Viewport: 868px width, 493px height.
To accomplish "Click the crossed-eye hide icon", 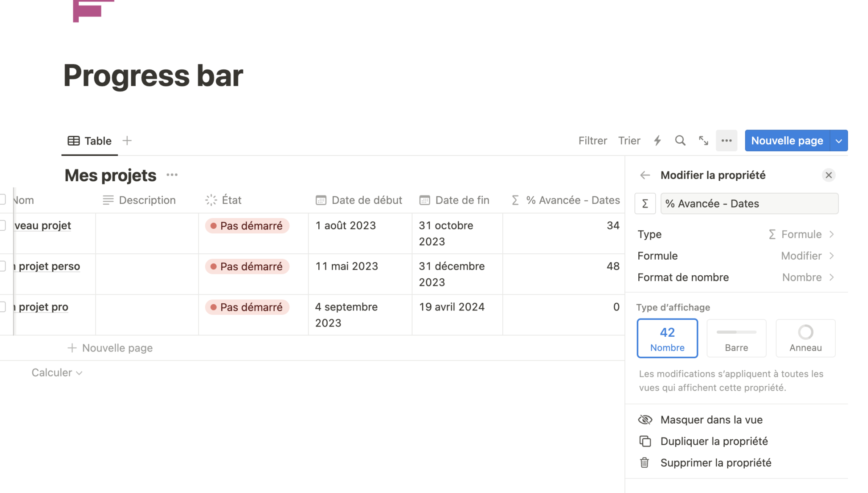I will point(645,420).
